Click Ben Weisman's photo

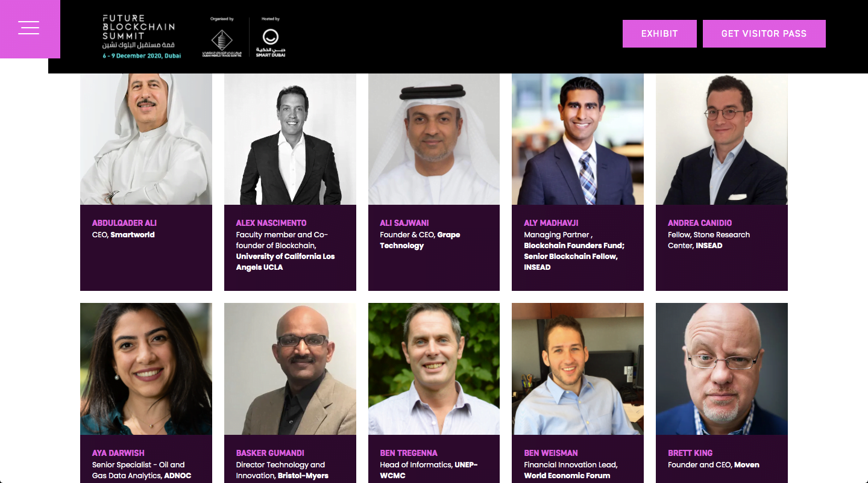pos(577,369)
